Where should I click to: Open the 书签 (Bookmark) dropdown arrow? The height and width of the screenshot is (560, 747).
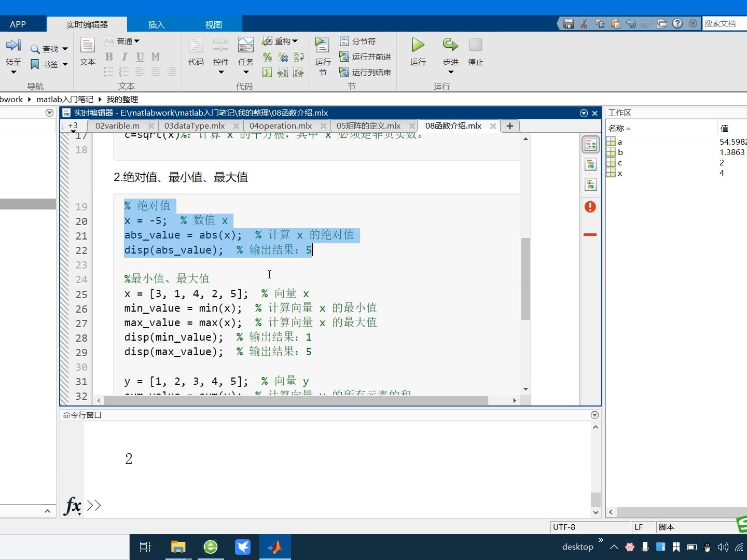pyautogui.click(x=65, y=64)
